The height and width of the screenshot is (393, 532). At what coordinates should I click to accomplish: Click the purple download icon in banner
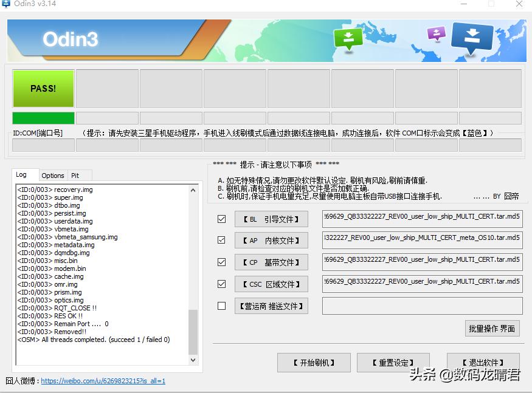pos(437,33)
